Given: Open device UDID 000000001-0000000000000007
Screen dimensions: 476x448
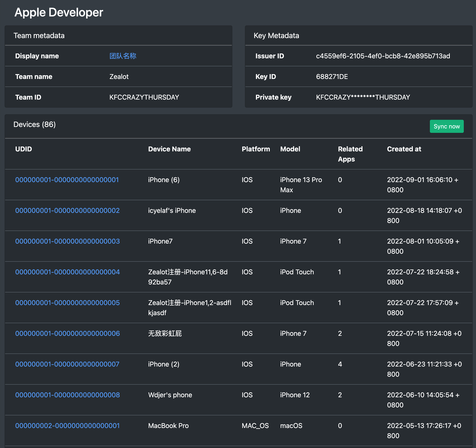Looking at the screenshot, I should [x=67, y=364].
